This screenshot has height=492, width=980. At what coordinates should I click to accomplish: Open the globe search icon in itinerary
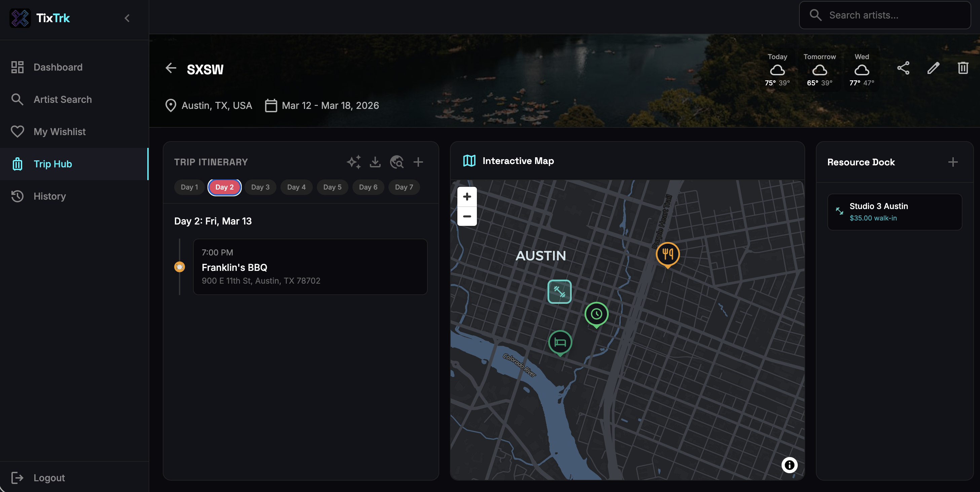397,162
